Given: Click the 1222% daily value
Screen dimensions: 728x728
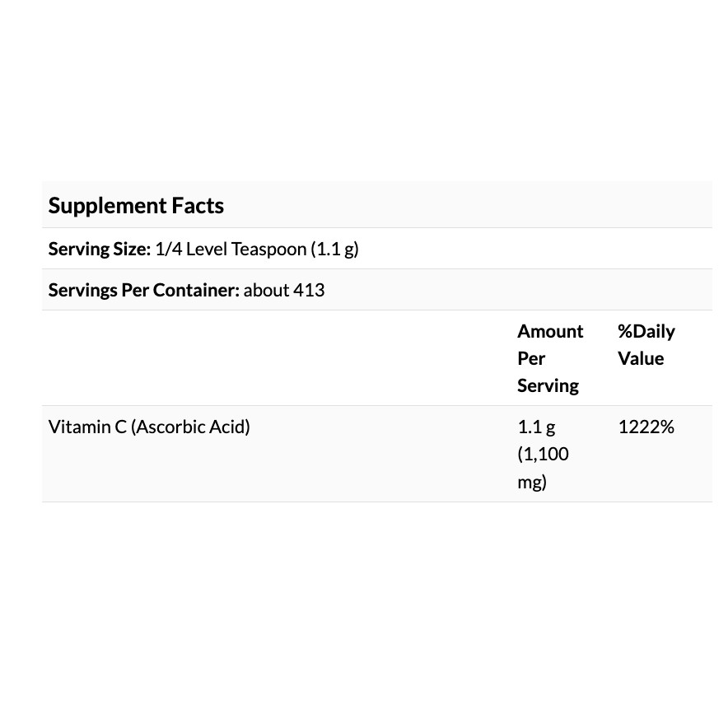Looking at the screenshot, I should 646,427.
